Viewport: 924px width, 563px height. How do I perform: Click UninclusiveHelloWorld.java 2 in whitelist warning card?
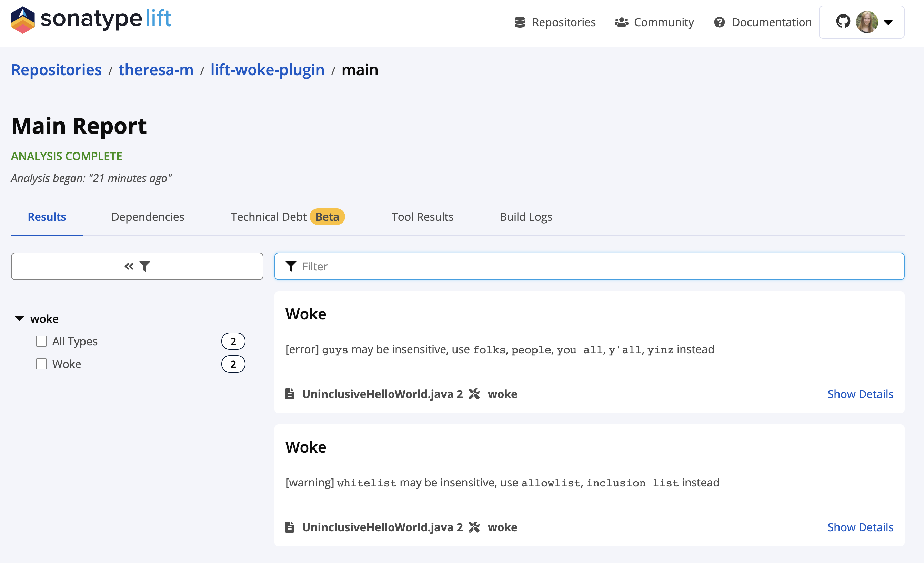(382, 527)
